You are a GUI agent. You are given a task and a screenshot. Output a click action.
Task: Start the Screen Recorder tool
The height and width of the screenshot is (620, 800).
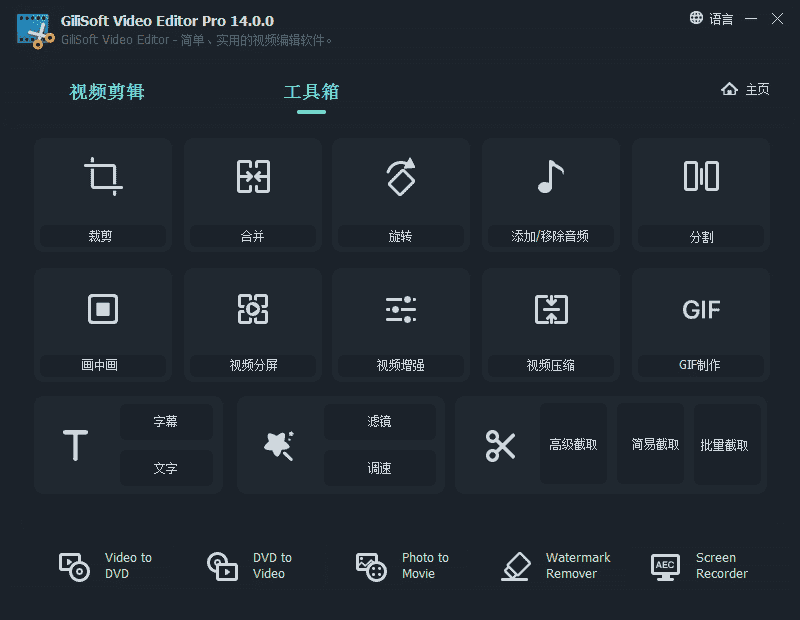pyautogui.click(x=699, y=566)
